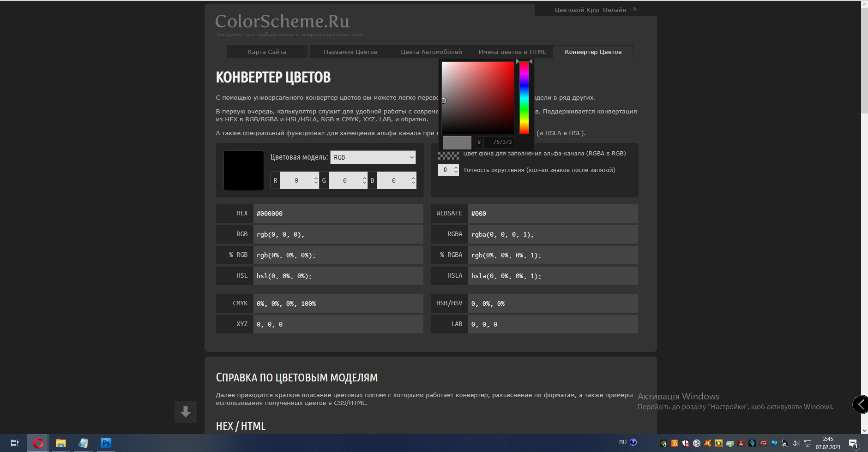Viewport: 868px width, 452px height.
Task: Click the rainbow hue slider bar
Action: point(524,98)
